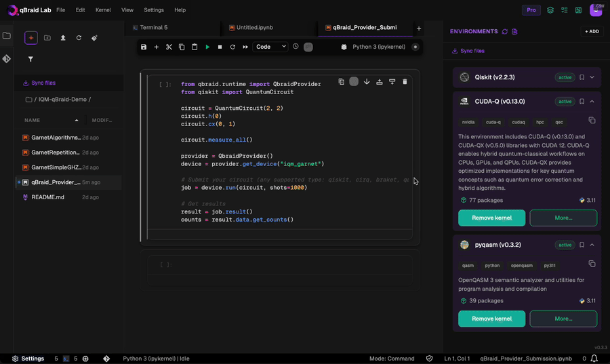The width and height of the screenshot is (610, 364).
Task: Copy selected cell in notebook toolbar
Action: tap(182, 47)
